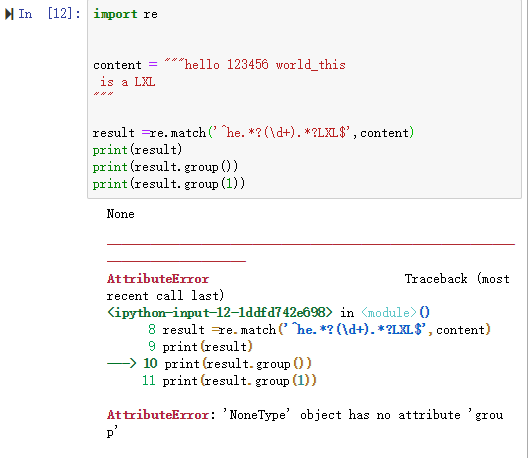
Task: Click traceback line 9 print(result)
Action: 200,347
